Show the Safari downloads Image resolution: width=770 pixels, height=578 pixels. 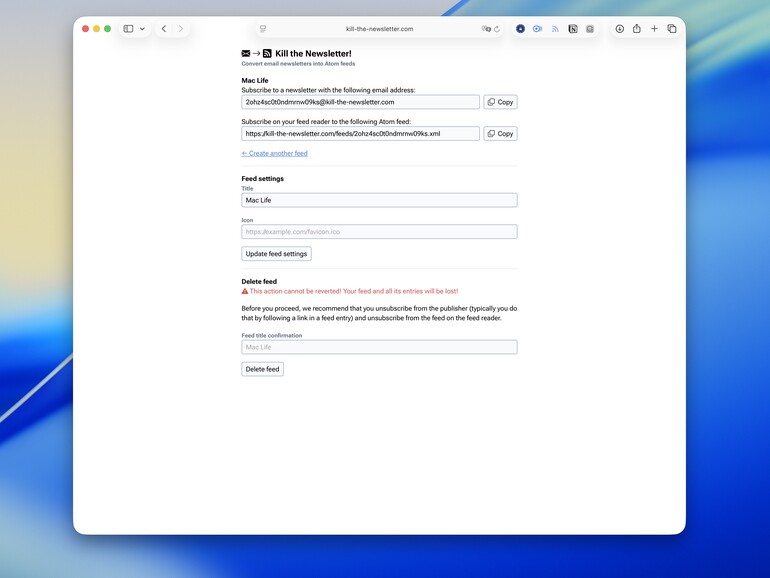[x=620, y=29]
